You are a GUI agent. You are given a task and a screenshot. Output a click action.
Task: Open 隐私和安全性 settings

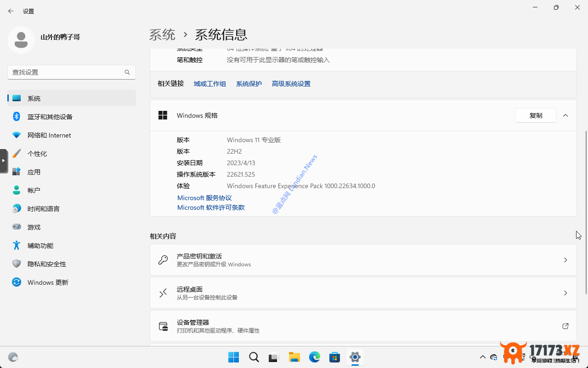pos(72,264)
